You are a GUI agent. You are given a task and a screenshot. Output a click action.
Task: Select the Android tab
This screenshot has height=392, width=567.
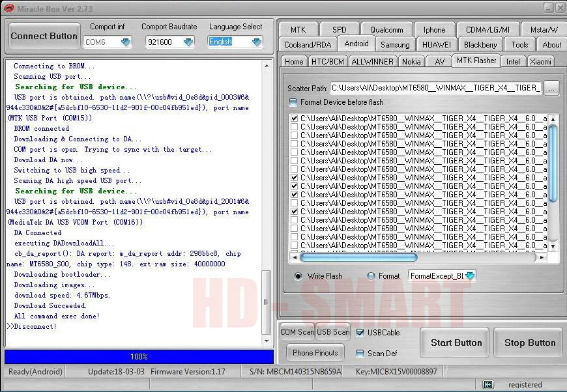[356, 44]
